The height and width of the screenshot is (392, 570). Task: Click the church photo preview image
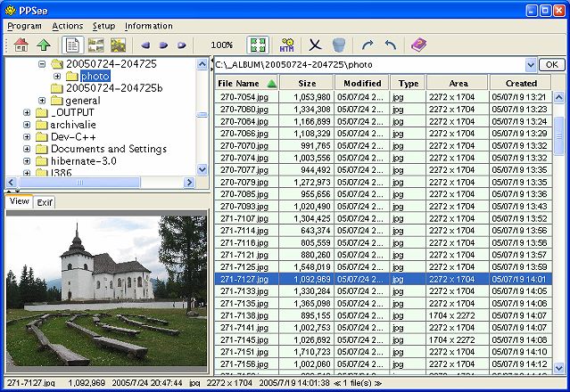tap(106, 291)
